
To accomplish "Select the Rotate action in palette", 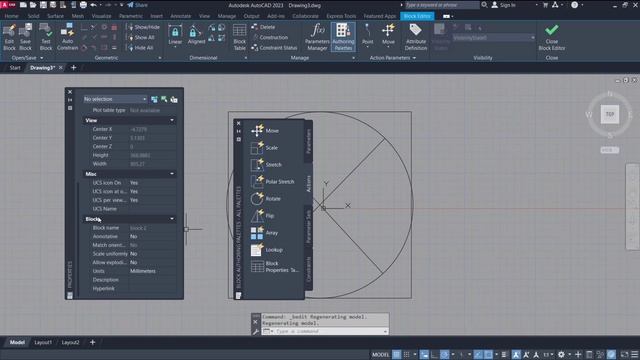I will click(x=266, y=199).
